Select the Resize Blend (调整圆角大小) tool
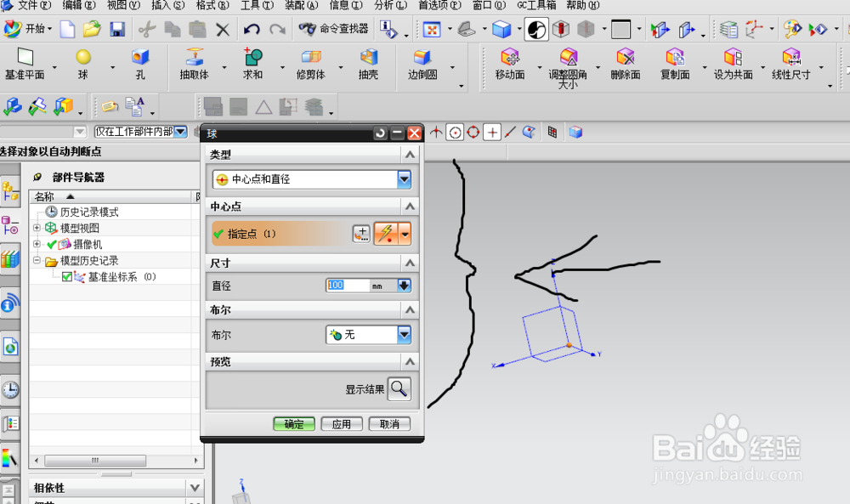Viewport: 850px width, 504px height. coord(568,68)
